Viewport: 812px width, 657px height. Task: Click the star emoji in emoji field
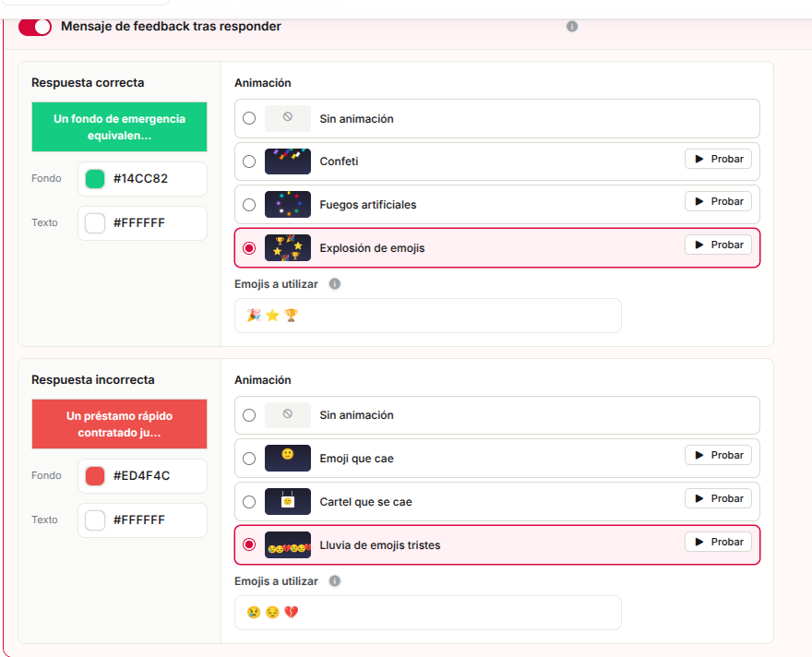click(272, 316)
